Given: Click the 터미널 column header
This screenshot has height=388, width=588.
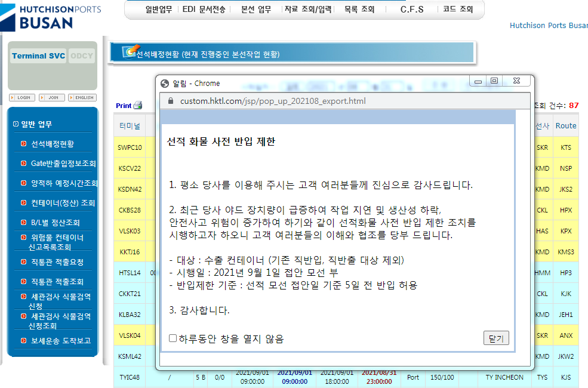Looking at the screenshot, I should click(130, 125).
